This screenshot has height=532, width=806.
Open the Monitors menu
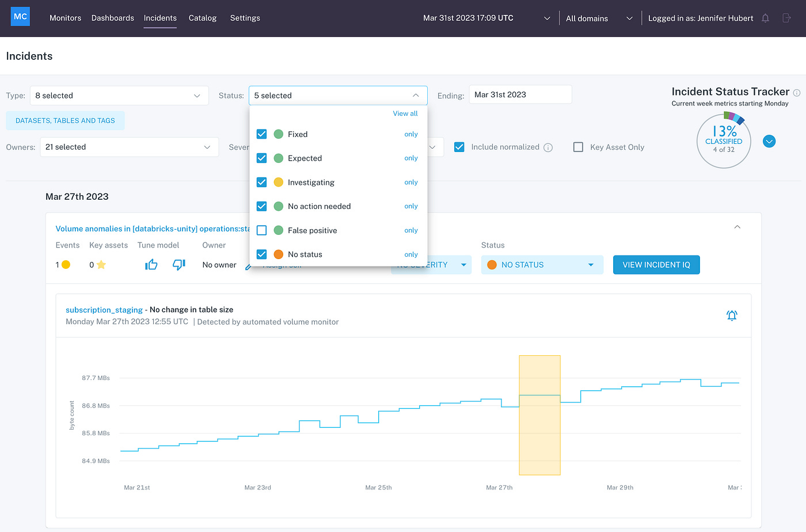pyautogui.click(x=65, y=18)
